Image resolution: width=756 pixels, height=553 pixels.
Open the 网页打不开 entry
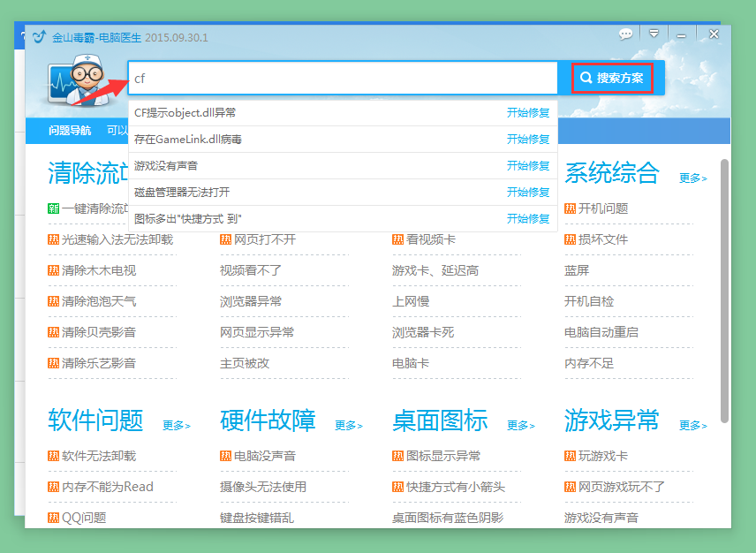click(265, 239)
